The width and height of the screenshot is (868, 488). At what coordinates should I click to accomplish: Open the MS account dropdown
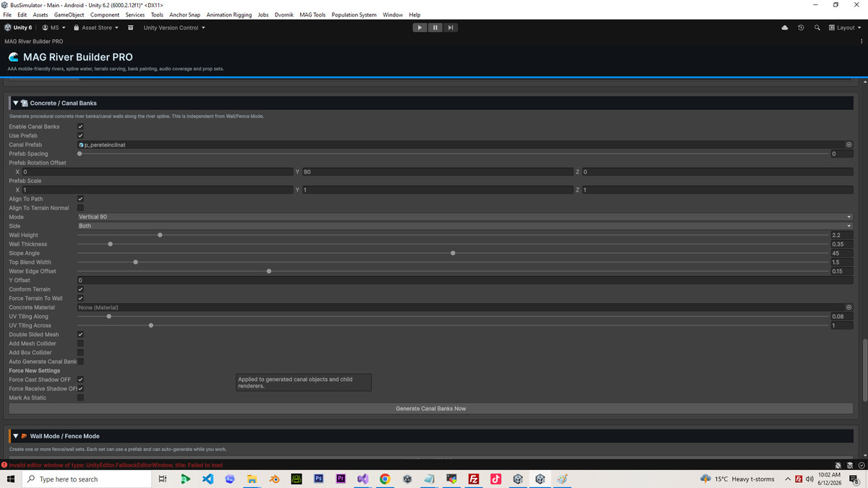[x=54, y=27]
